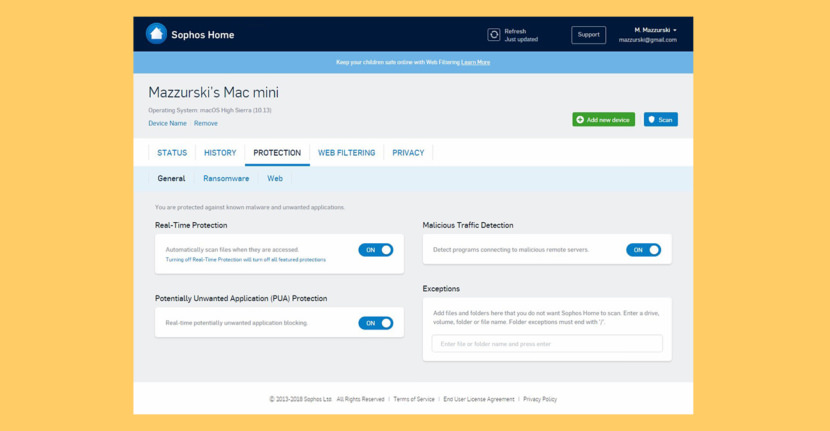Click the Device Name link
Screen dimensions: 830x431
[167, 123]
